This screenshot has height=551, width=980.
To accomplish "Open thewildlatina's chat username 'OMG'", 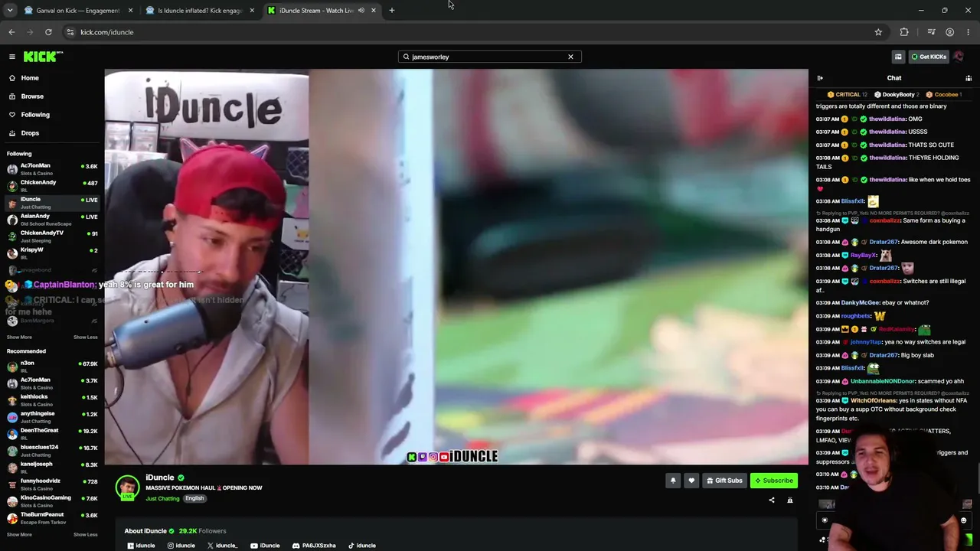I will (x=887, y=119).
